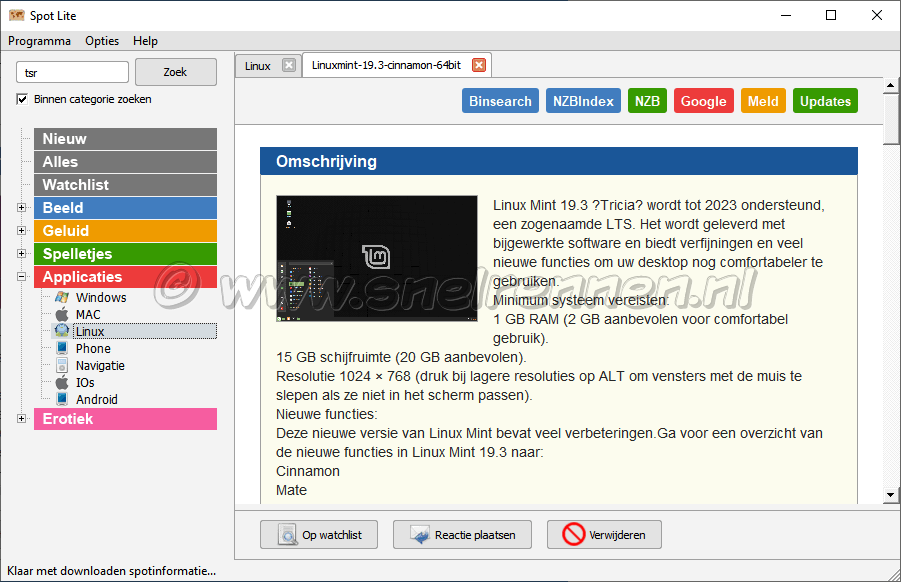901x582 pixels.
Task: Expand the Erotiek category
Action: coord(21,419)
